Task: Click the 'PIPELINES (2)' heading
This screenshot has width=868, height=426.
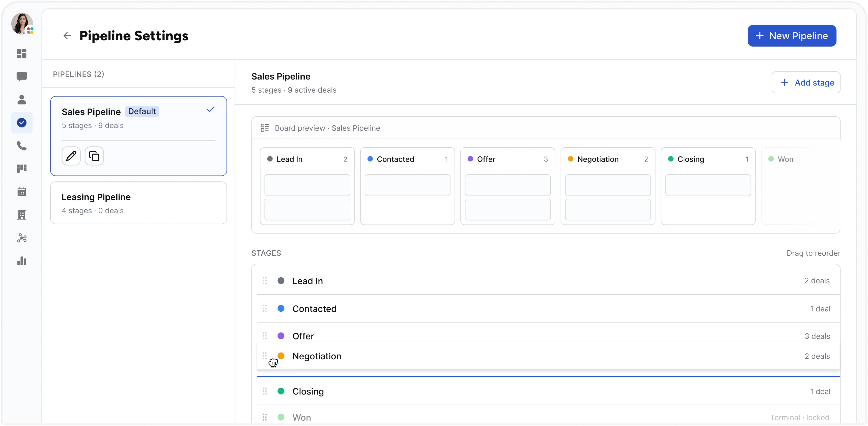Action: [78, 74]
